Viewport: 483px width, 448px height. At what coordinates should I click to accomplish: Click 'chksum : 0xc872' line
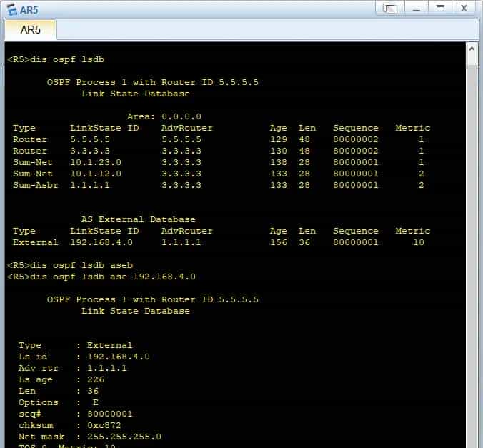coord(69,425)
